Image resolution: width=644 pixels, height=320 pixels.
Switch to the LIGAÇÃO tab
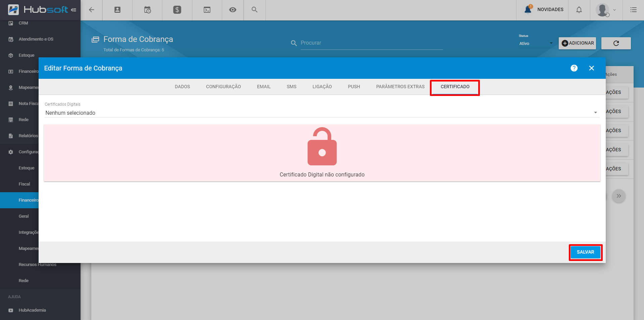tap(322, 87)
